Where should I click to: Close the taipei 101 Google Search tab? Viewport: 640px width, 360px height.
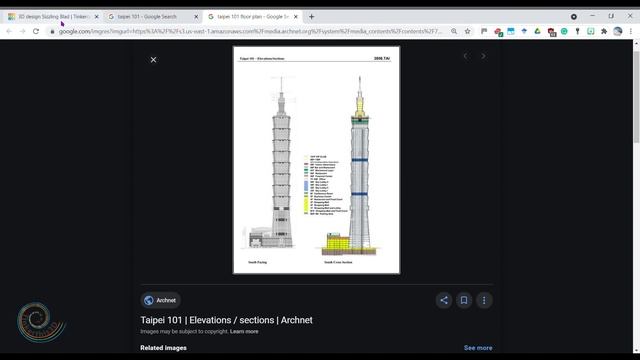coord(196,17)
